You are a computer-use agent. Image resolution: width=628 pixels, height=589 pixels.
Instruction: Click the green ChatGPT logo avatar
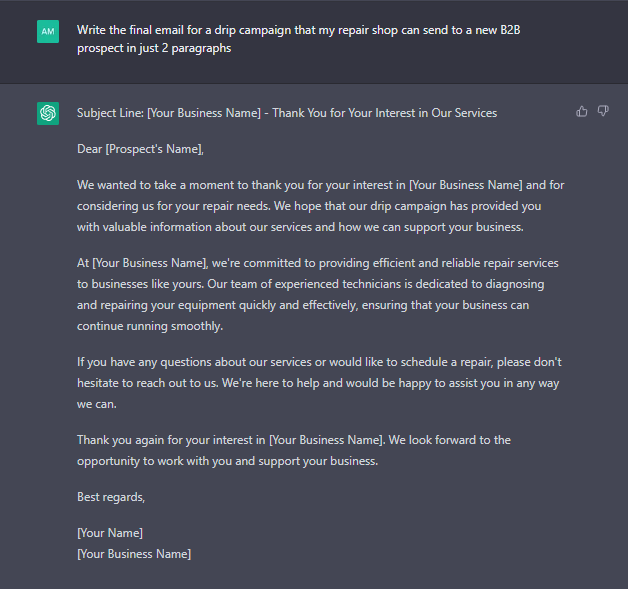48,113
